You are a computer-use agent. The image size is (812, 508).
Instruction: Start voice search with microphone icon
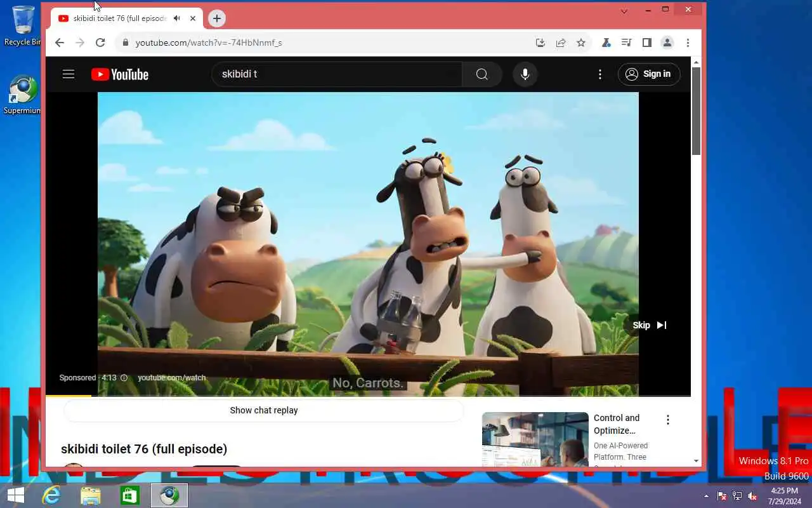pyautogui.click(x=525, y=74)
